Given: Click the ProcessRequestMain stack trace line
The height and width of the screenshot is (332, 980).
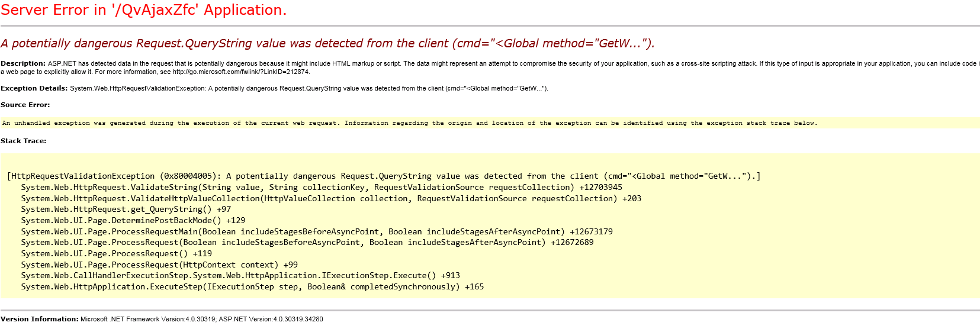Looking at the screenshot, I should pyautogui.click(x=316, y=231).
